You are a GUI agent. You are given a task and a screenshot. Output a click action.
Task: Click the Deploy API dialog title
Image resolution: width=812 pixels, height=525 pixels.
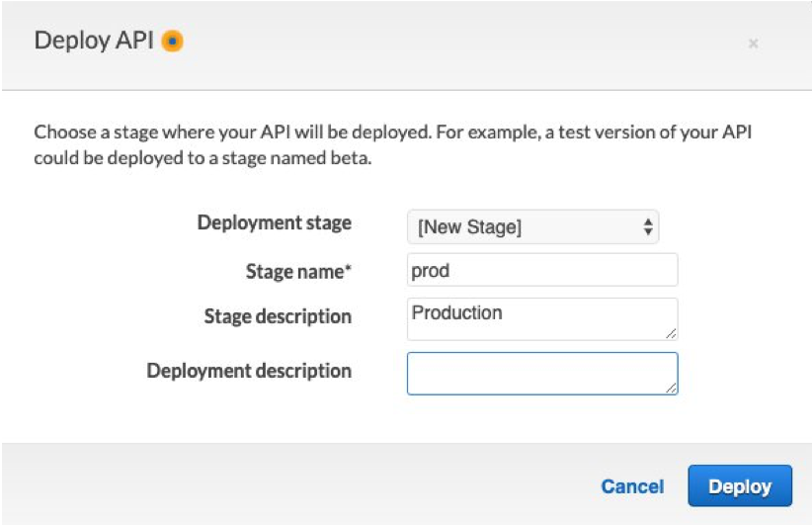[x=95, y=42]
